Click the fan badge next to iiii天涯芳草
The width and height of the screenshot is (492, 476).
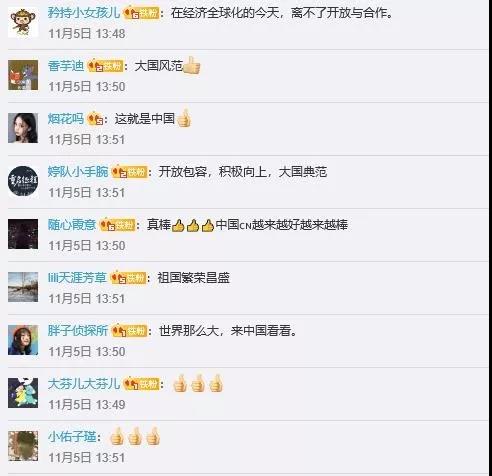(128, 278)
